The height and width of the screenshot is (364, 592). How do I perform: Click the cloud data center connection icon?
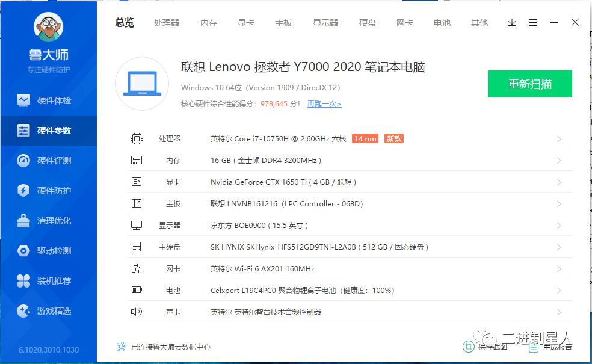pyautogui.click(x=122, y=347)
